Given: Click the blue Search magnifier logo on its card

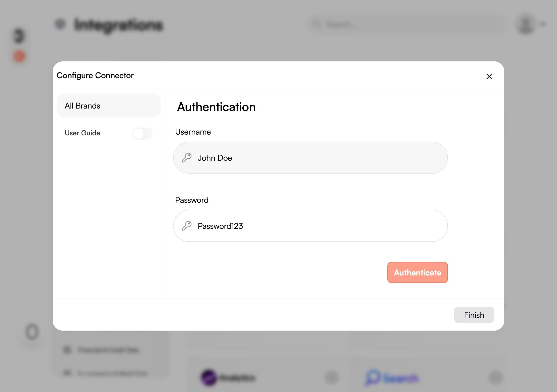Looking at the screenshot, I should (373, 377).
